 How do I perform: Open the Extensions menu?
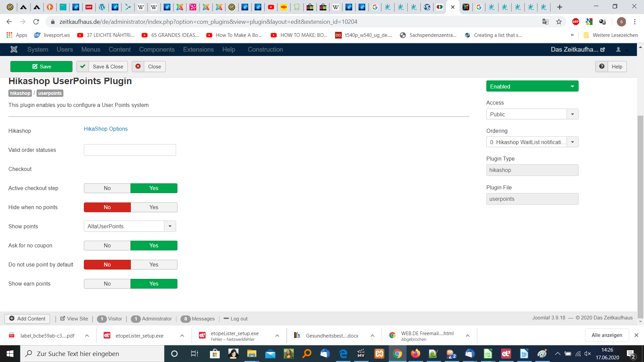coord(198,50)
